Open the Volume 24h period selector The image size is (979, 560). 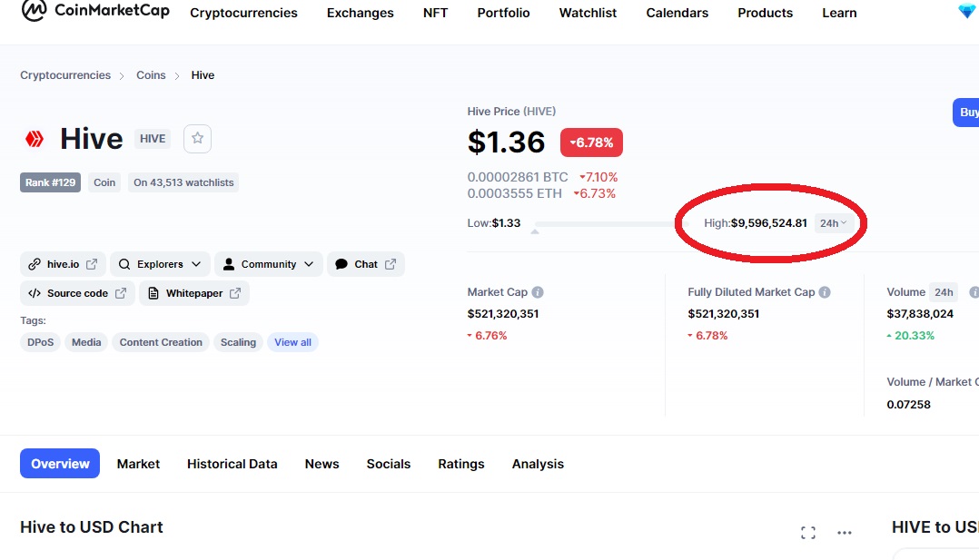tap(944, 292)
